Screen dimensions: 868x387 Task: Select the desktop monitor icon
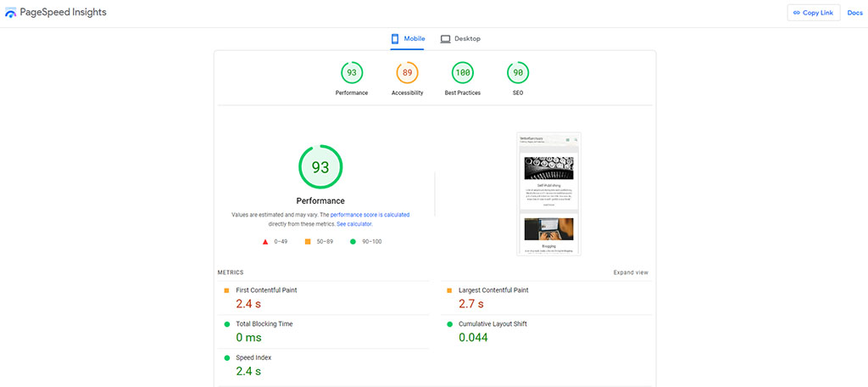coord(445,39)
